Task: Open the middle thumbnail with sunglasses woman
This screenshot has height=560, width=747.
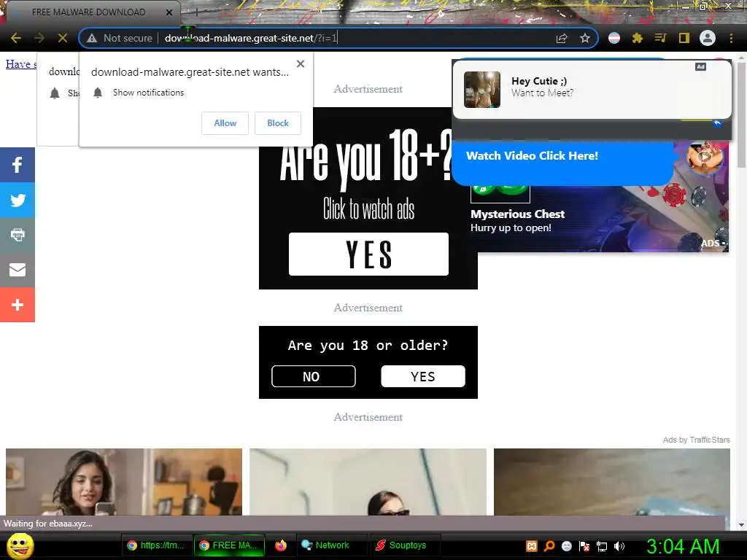Action: point(368,481)
